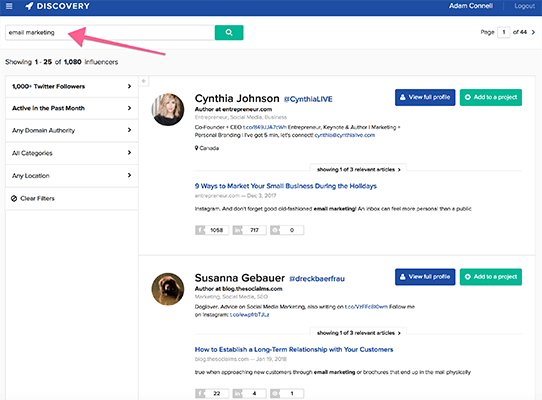Open @dreckbaerfrau Twitter handle
Screen dimensions: 542x400
point(317,279)
